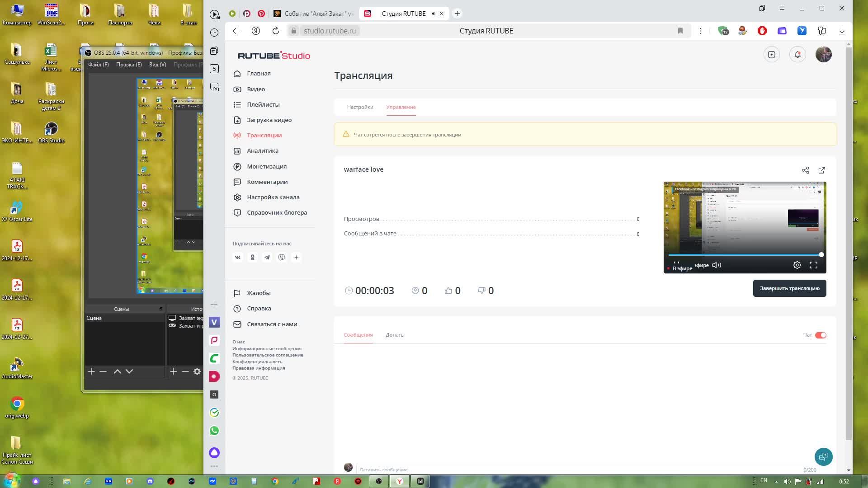Open Telegram social link
The height and width of the screenshot is (488, 868).
pos(267,258)
